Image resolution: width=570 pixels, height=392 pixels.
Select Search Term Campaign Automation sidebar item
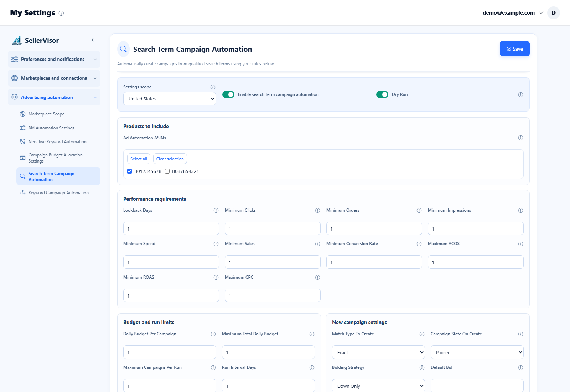pos(58,176)
